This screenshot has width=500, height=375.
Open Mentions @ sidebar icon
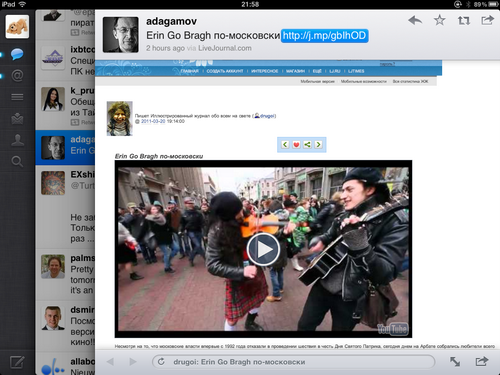point(17,76)
